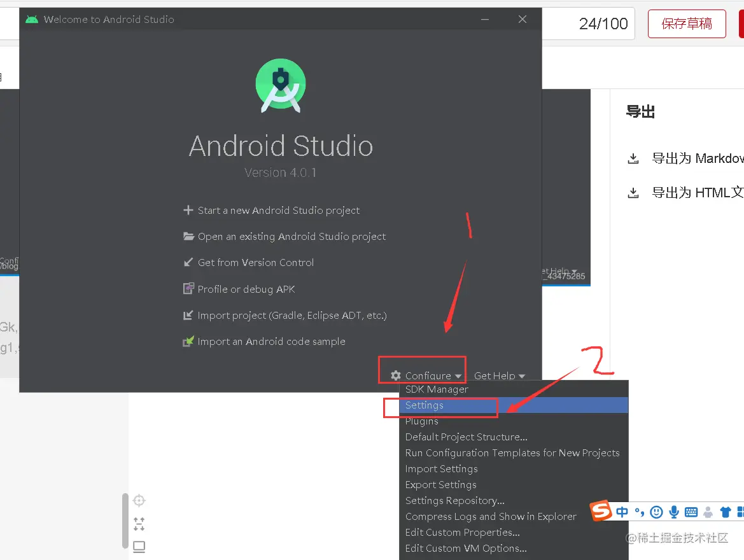Select Settings in the Configure menu
The width and height of the screenshot is (744, 560).
(x=514, y=405)
